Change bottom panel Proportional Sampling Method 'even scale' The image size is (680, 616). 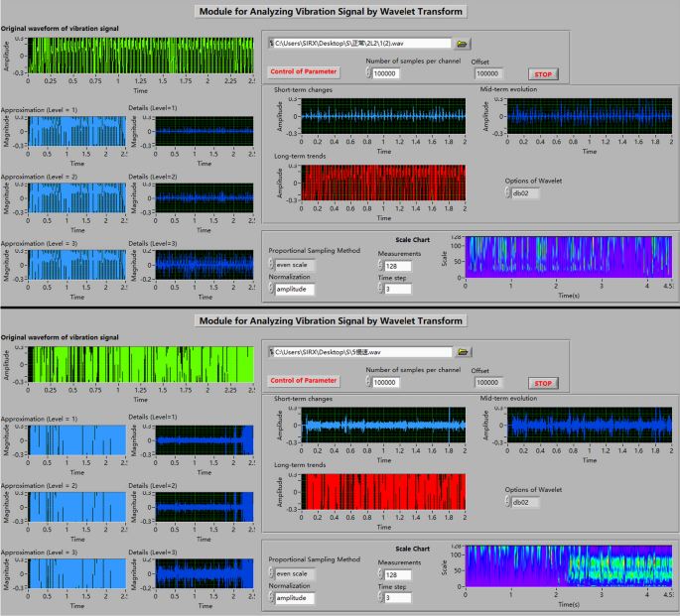(x=294, y=573)
